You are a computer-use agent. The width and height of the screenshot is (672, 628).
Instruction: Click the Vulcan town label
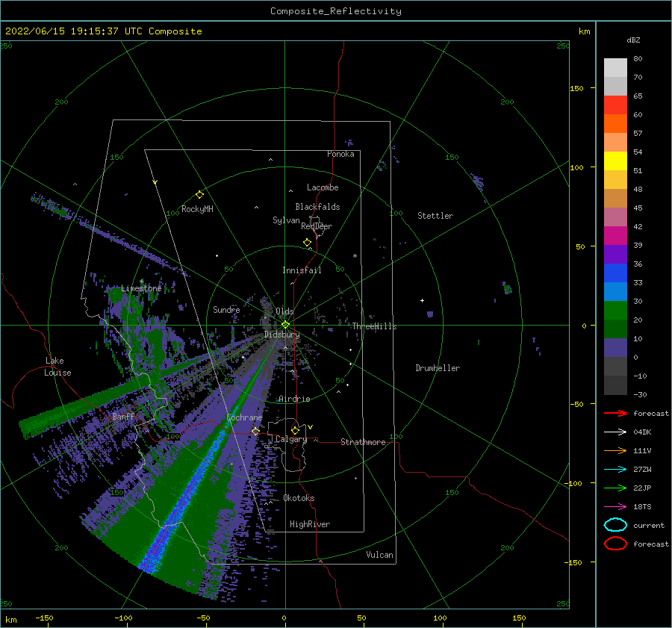380,555
